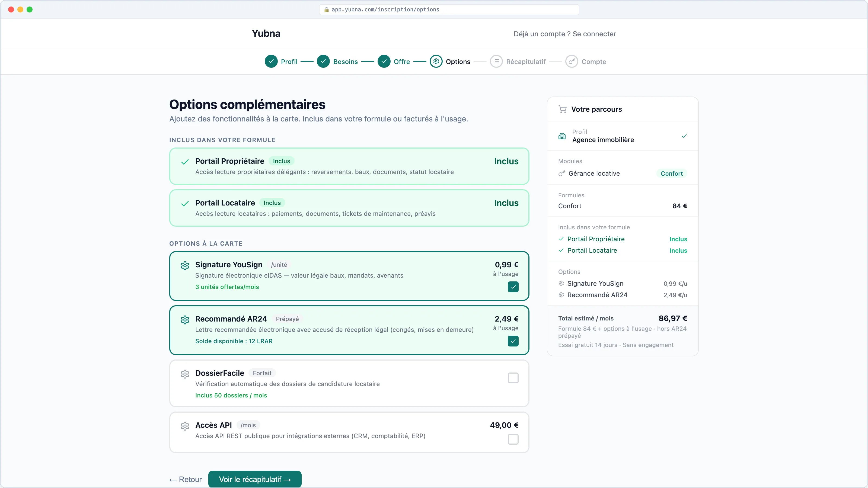868x488 pixels.
Task: Uncheck the Signature YouSign option checkbox
Action: click(513, 287)
